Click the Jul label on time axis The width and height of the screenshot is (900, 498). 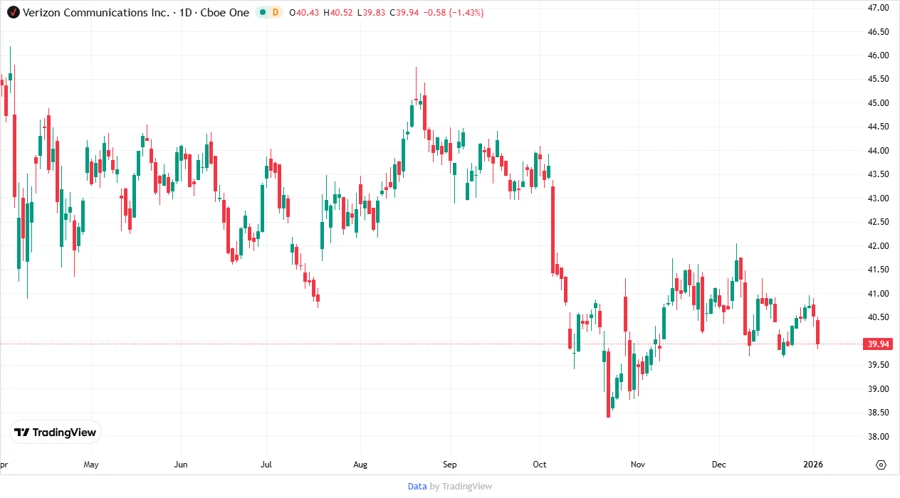(266, 464)
